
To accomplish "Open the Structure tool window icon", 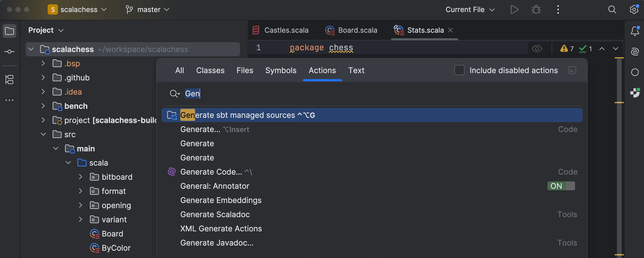I will [9, 80].
